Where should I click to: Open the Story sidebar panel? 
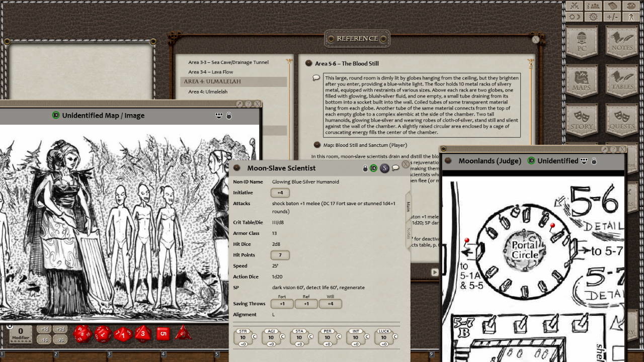click(x=582, y=121)
